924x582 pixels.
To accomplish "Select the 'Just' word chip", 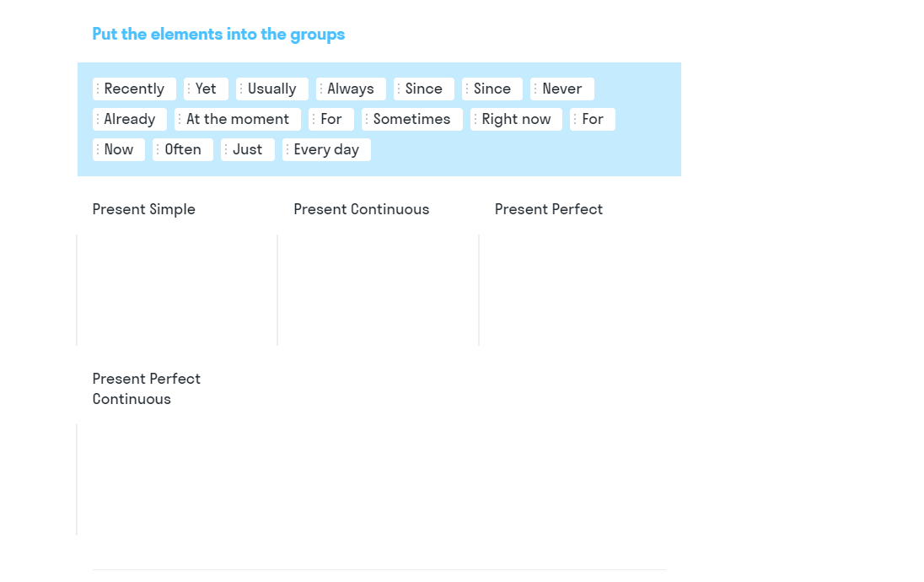I will pos(248,150).
